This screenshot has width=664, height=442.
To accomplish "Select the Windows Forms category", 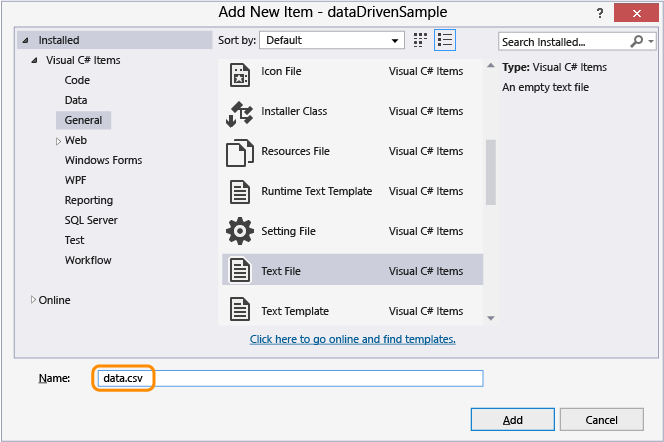I will pos(103,160).
